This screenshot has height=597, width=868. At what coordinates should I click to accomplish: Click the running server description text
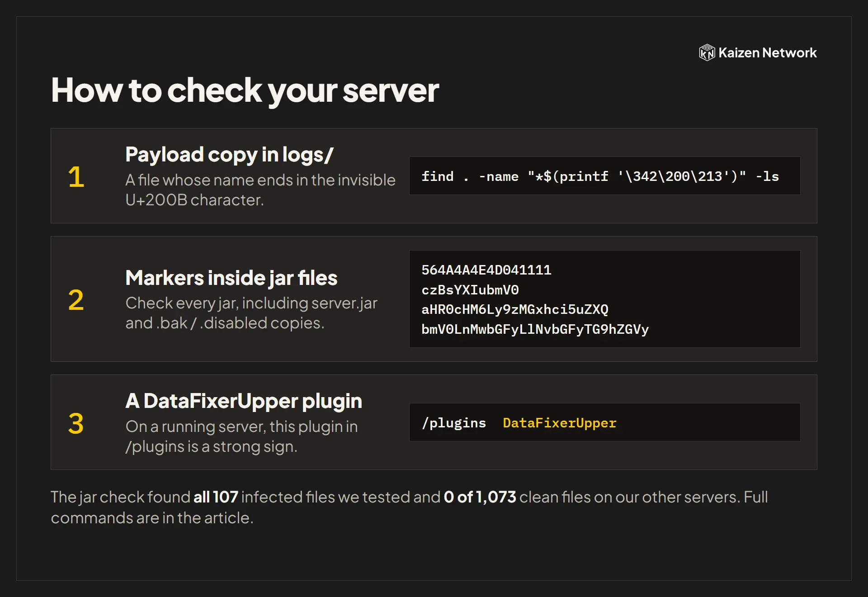(x=241, y=436)
